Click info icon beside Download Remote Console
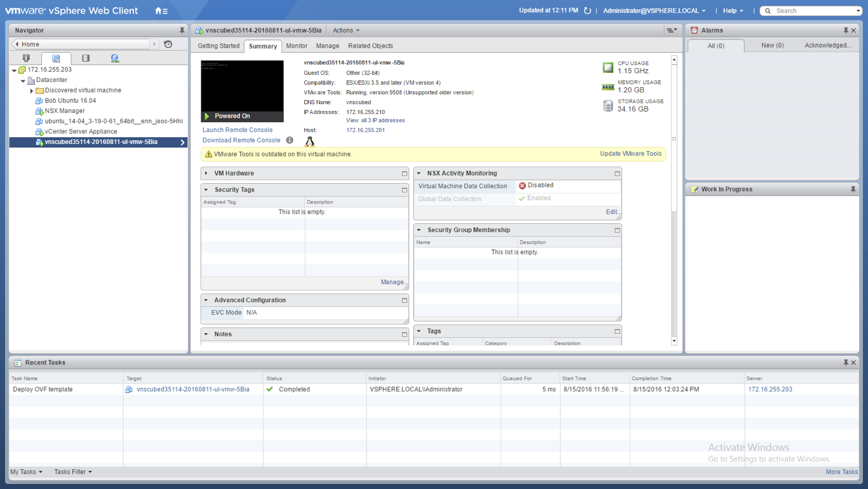This screenshot has width=868, height=489. click(289, 140)
